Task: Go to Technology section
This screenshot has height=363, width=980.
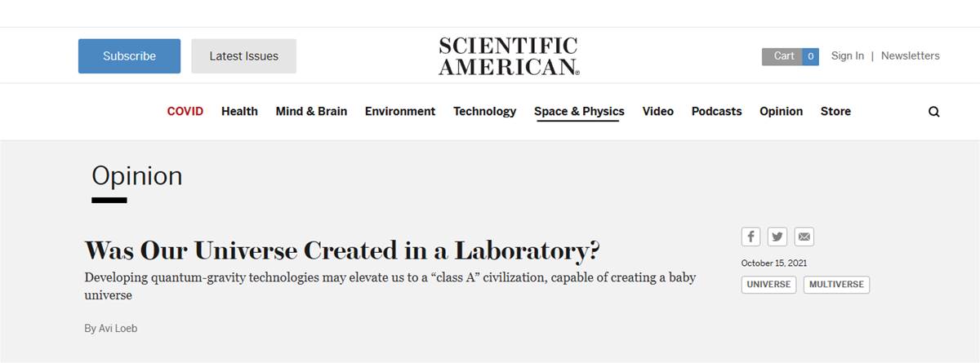Action: 485,111
